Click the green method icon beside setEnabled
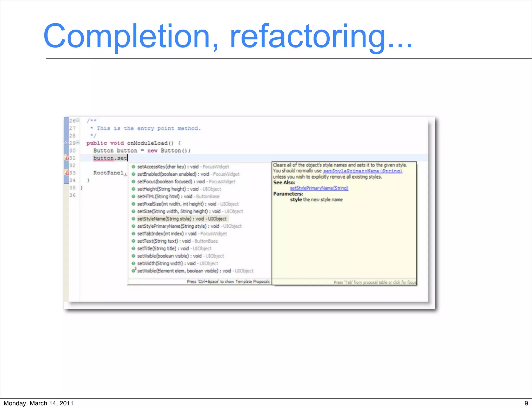Screen dimensions: 532x409 (x=134, y=174)
